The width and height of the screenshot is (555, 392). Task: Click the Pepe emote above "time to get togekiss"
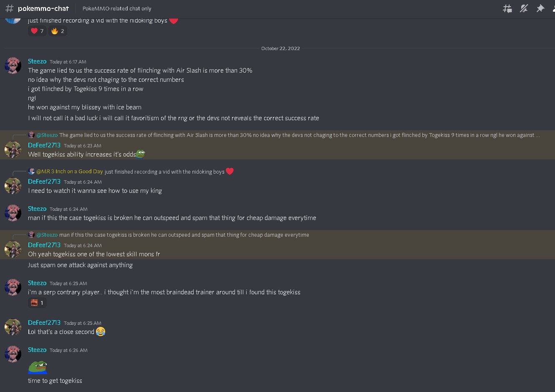tap(38, 367)
